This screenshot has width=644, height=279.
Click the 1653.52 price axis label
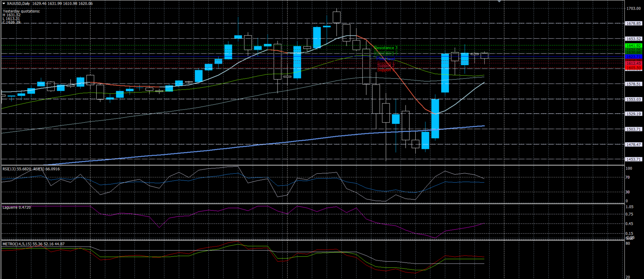(634, 39)
